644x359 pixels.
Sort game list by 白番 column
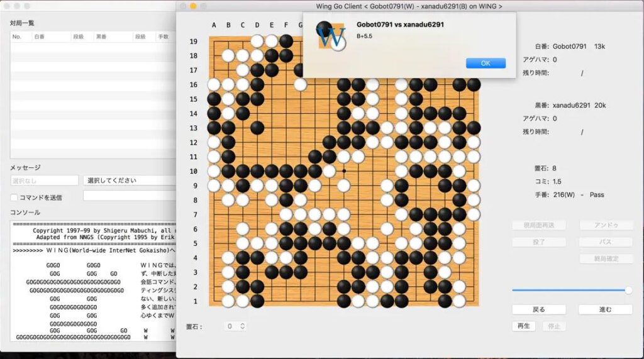(x=40, y=37)
